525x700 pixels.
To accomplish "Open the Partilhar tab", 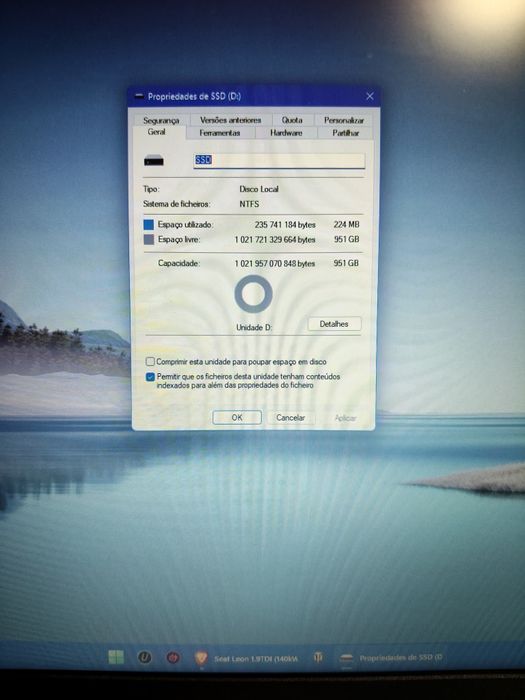I will click(346, 133).
